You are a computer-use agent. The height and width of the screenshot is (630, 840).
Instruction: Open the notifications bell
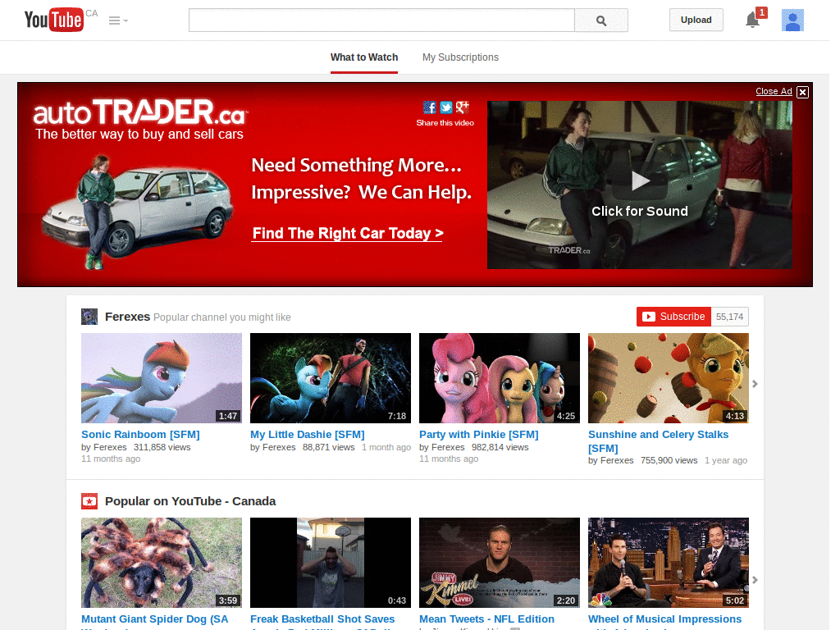753,21
